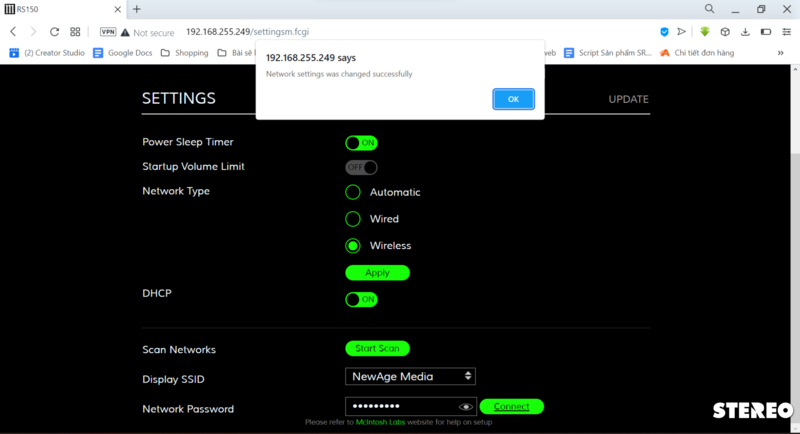Select the Wired network type radio
Screen dimensions: 800x434
(353, 219)
